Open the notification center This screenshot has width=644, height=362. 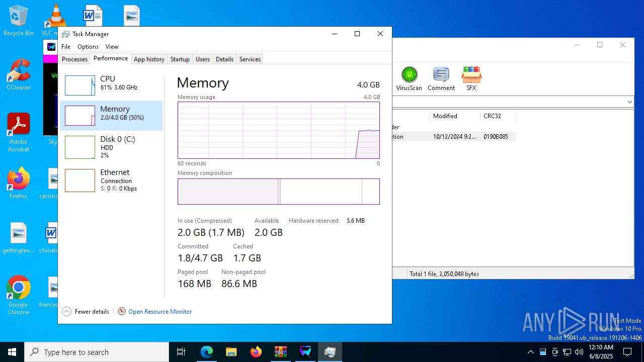(627, 352)
